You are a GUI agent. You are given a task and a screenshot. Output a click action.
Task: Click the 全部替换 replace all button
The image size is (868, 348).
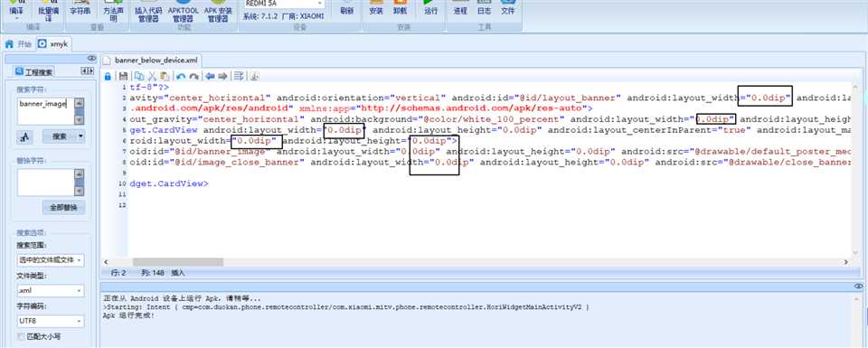point(64,208)
